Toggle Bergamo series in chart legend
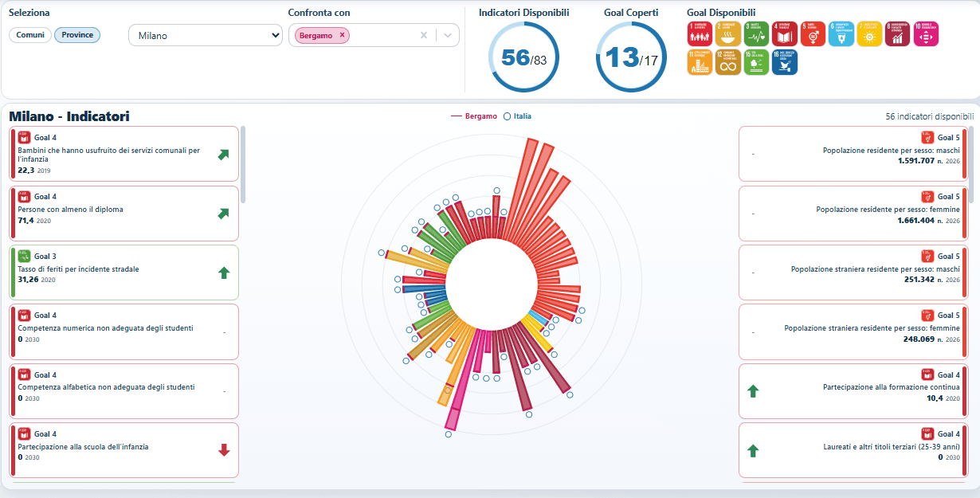Image resolution: width=980 pixels, height=498 pixels. coord(476,116)
